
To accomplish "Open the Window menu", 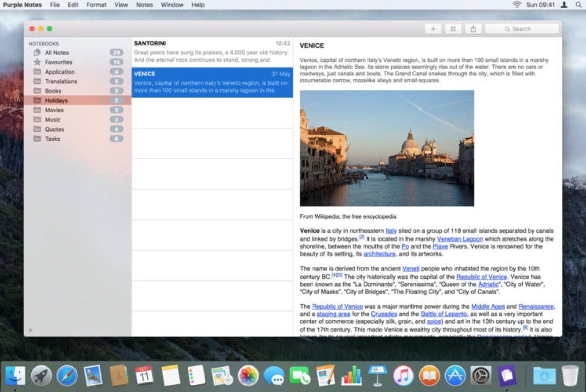I will tap(172, 5).
